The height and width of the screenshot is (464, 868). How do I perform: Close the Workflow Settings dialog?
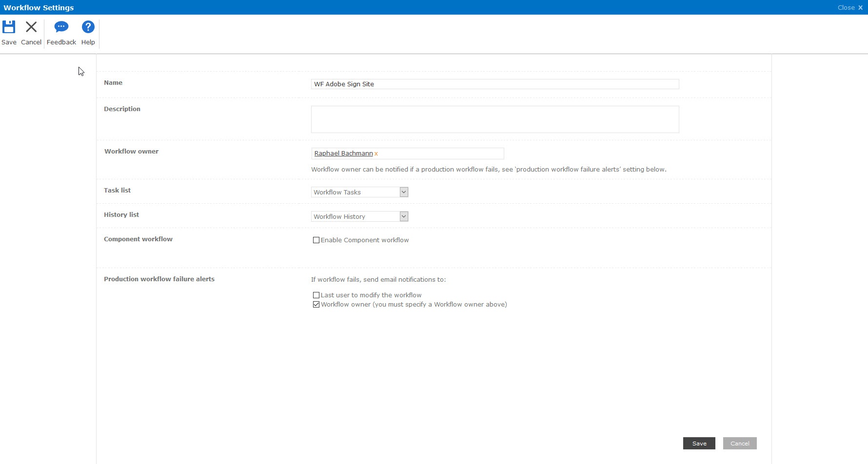coord(850,7)
